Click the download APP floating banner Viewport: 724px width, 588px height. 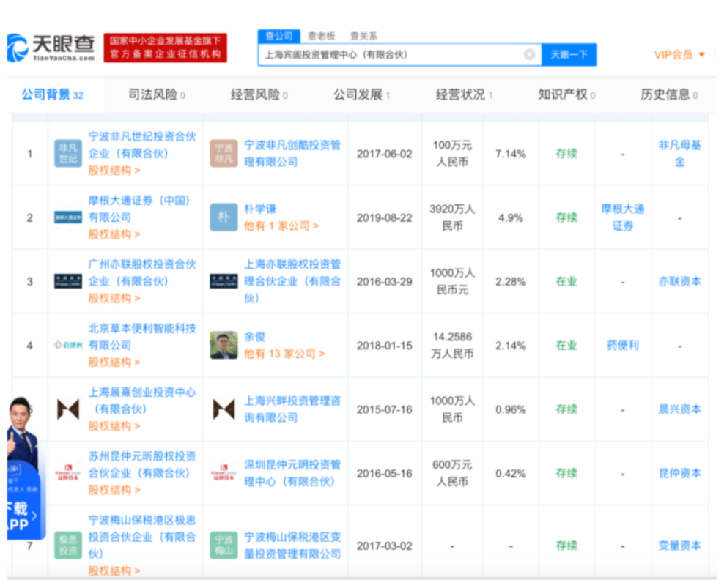pyautogui.click(x=22, y=516)
